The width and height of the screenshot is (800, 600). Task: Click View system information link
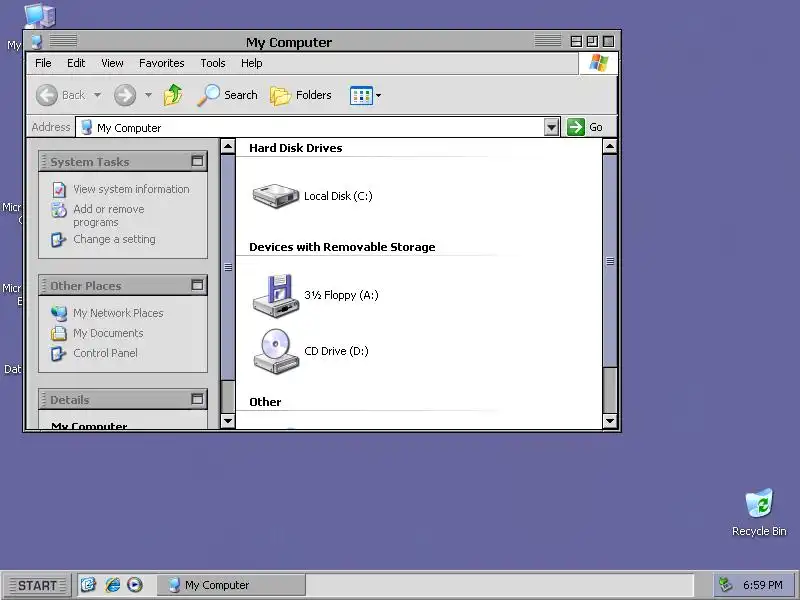pos(131,189)
